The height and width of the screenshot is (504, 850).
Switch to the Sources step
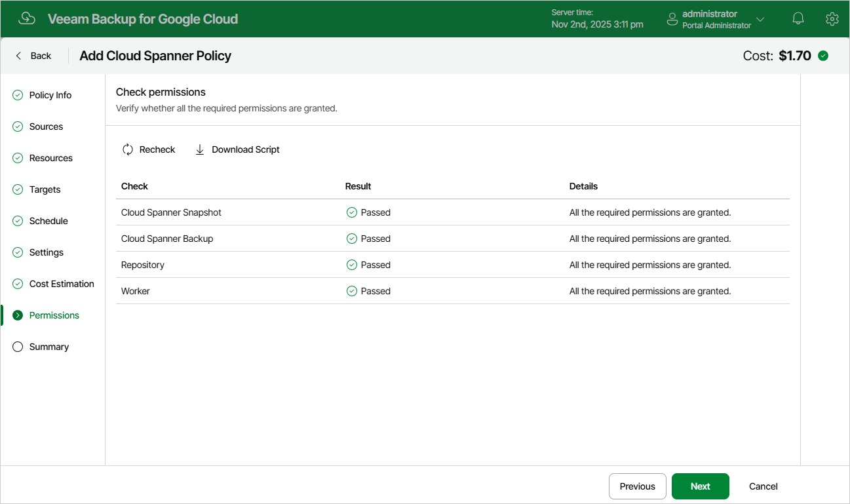(x=46, y=126)
